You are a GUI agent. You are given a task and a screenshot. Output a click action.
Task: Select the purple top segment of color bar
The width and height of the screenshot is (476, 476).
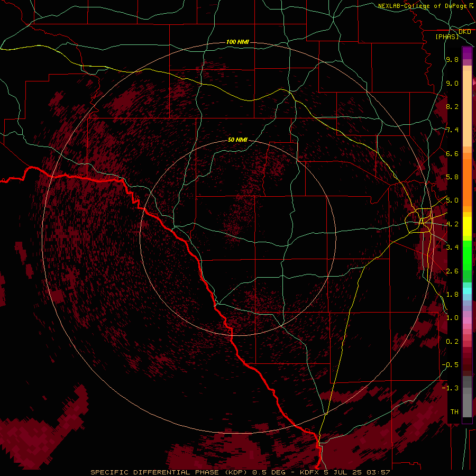[467, 53]
